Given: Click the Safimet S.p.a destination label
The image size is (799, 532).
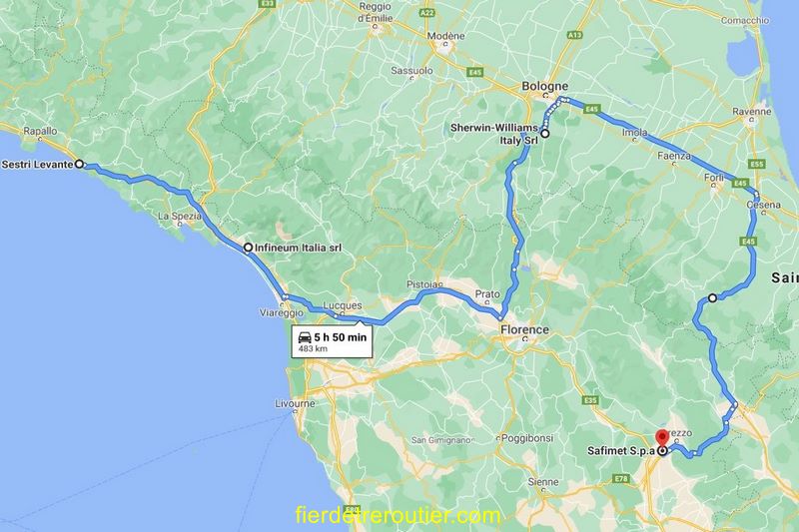Looking at the screenshot, I should pyautogui.click(x=620, y=450).
